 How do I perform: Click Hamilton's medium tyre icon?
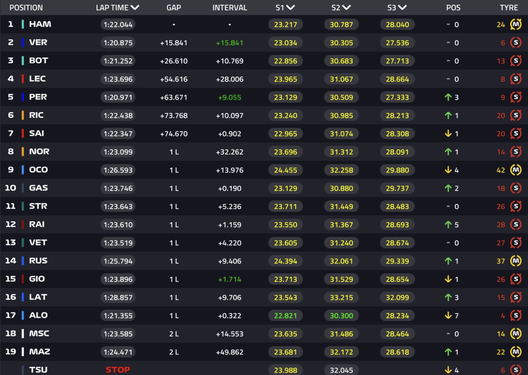click(516, 24)
